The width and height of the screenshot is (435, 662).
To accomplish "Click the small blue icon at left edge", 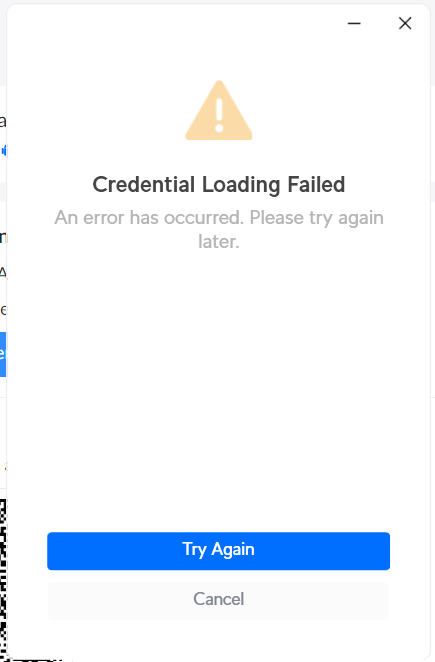I will point(4,150).
